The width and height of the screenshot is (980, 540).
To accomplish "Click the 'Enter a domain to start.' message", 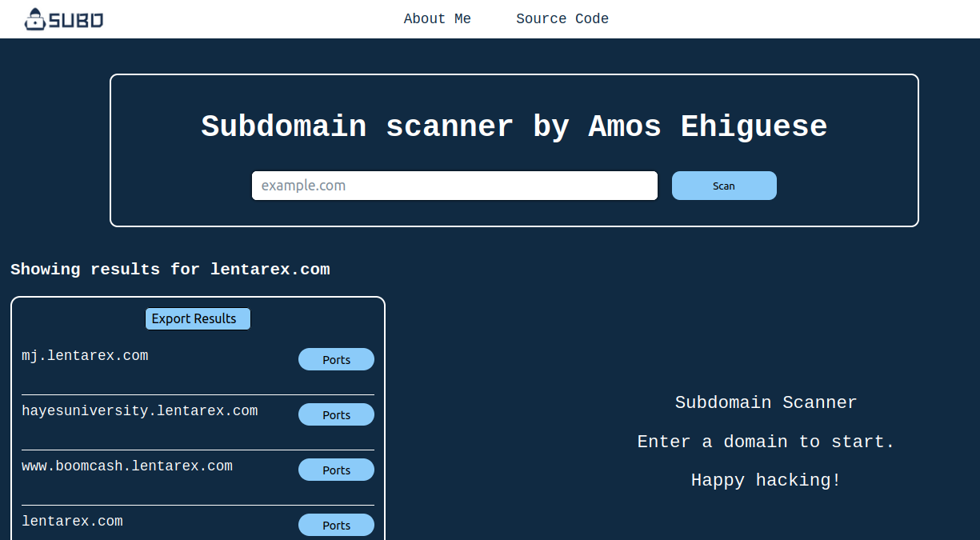I will coord(766,442).
